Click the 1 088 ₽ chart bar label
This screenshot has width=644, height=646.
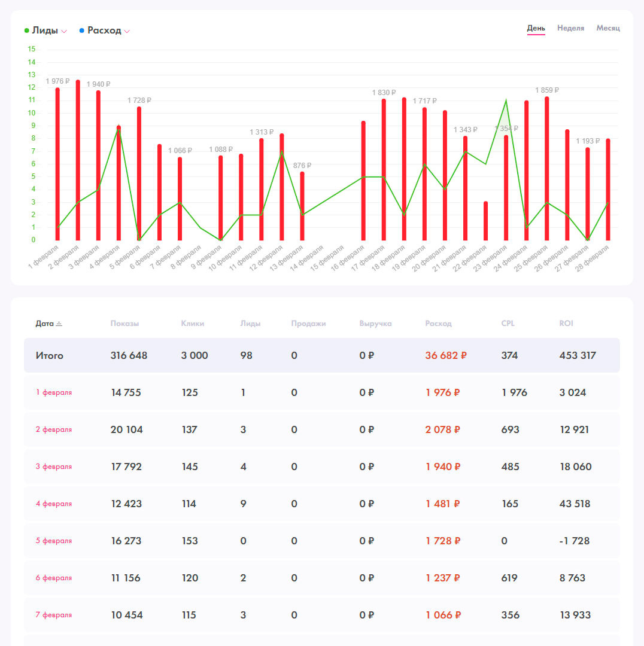[x=221, y=150]
